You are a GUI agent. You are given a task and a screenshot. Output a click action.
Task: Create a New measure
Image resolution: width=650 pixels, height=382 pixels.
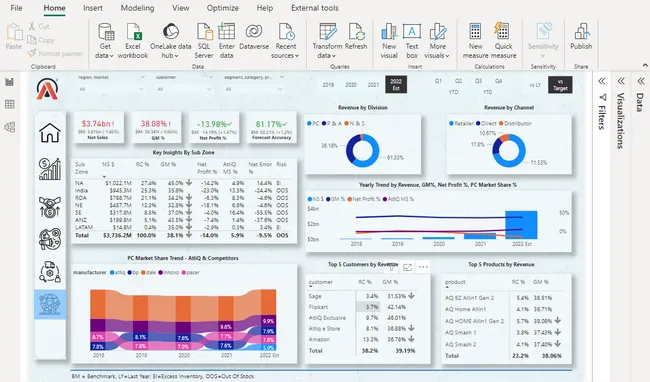pyautogui.click(x=475, y=41)
